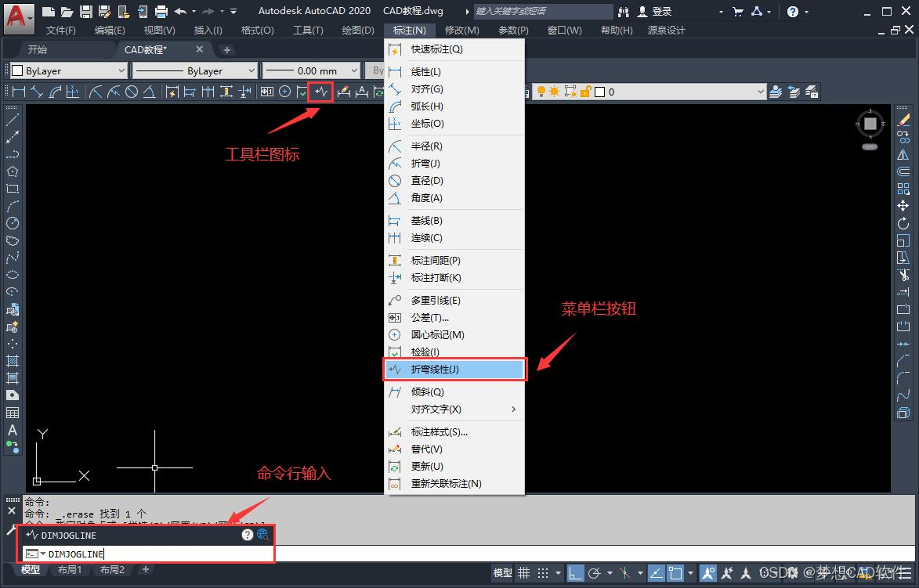This screenshot has height=588, width=919.
Task: Select the Revision Cloud draw tool
Action: pyautogui.click(x=13, y=240)
